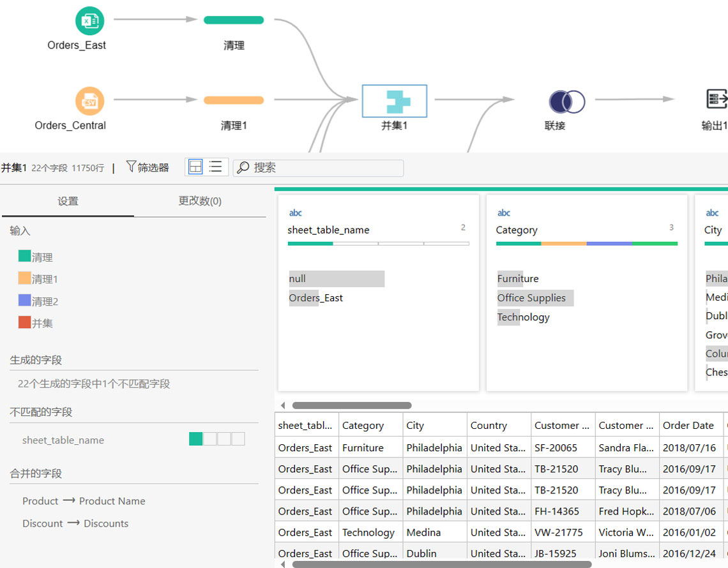Click the profile pane scroll left arrow

pos(283,406)
